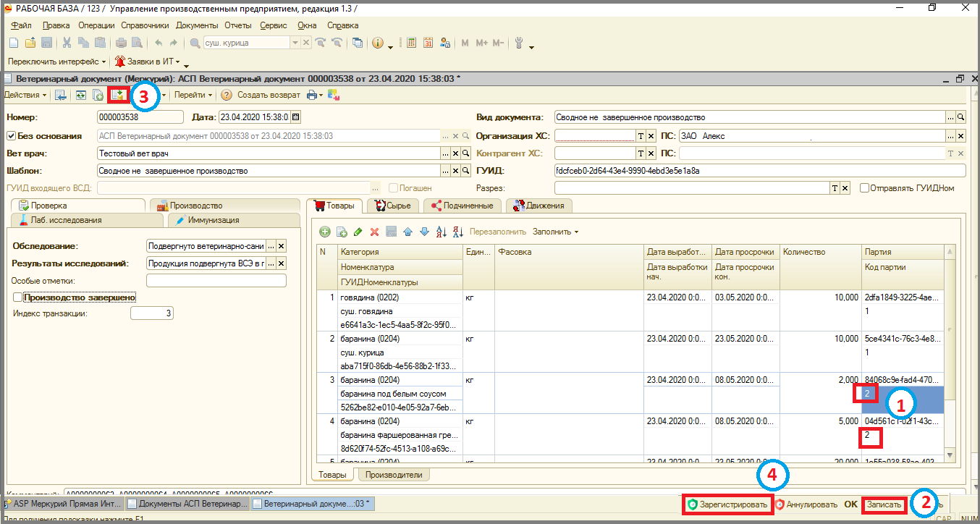This screenshot has width=980, height=524.
Task: Click the Sort descending Я-A icon
Action: point(457,232)
